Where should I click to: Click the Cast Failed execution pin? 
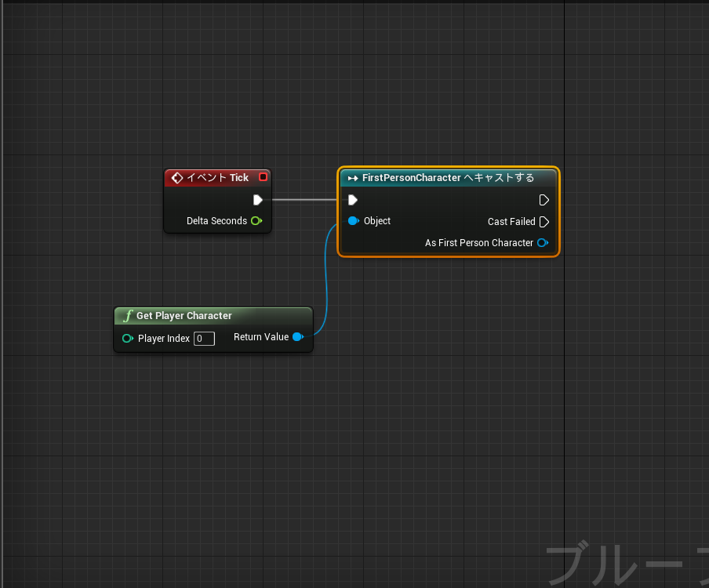click(x=544, y=221)
